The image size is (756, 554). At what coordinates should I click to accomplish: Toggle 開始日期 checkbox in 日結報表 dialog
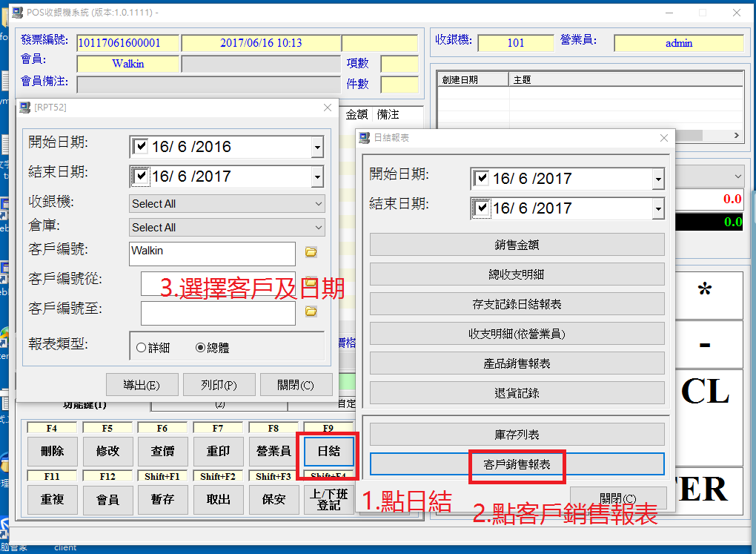point(481,178)
